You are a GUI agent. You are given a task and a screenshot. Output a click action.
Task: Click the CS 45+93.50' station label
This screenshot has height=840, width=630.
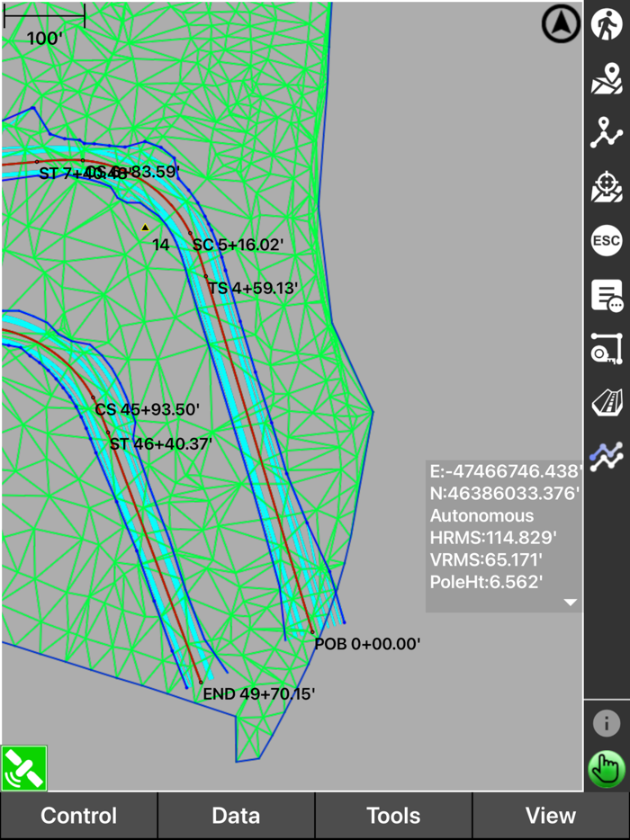coord(148,409)
